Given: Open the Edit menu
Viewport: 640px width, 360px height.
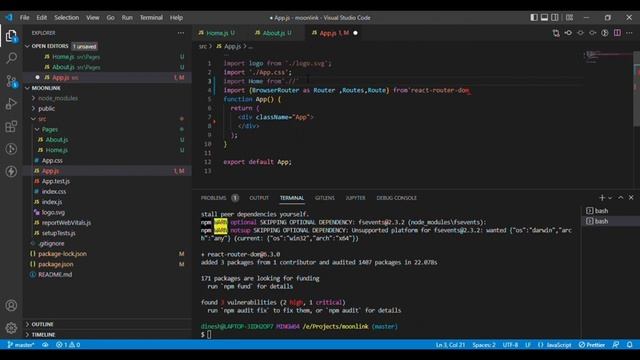Looking at the screenshot, I should tap(42, 18).
